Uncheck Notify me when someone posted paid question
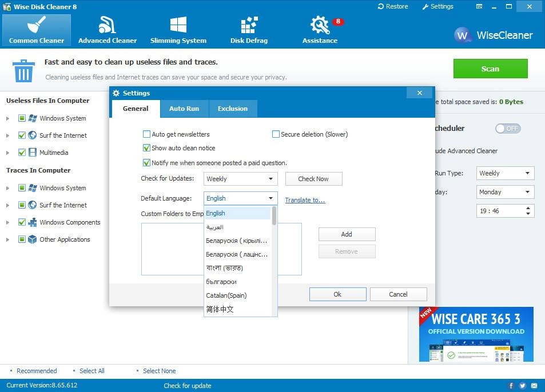The image size is (545, 392). pos(146,162)
